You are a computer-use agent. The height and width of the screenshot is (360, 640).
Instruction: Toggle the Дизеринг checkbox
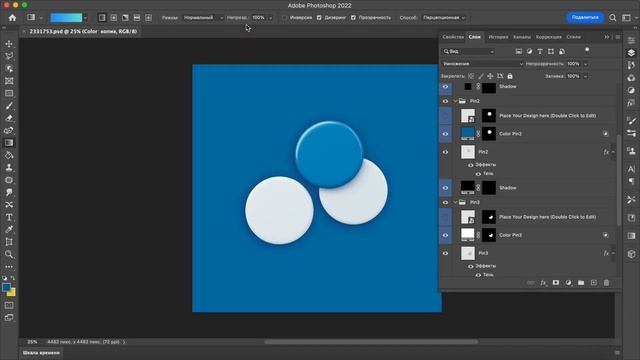319,18
